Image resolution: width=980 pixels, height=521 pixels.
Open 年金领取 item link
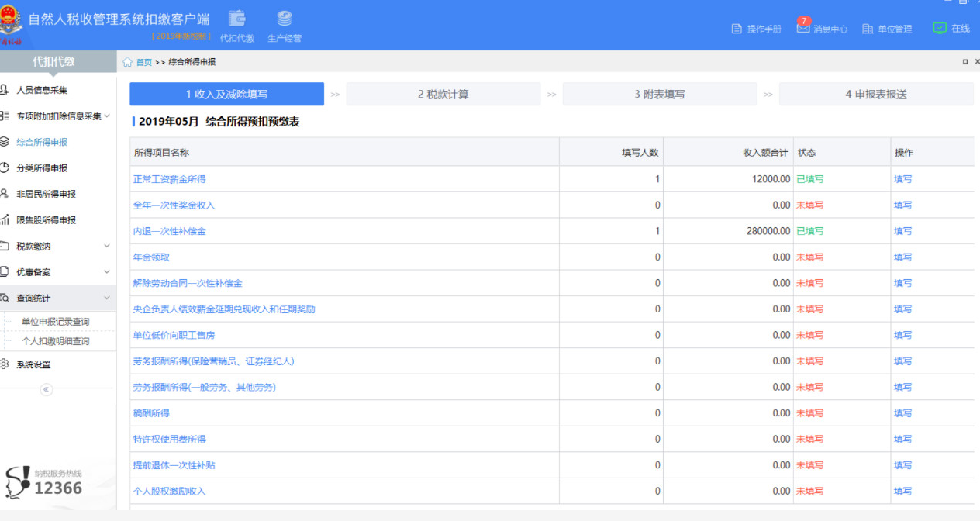pos(151,257)
